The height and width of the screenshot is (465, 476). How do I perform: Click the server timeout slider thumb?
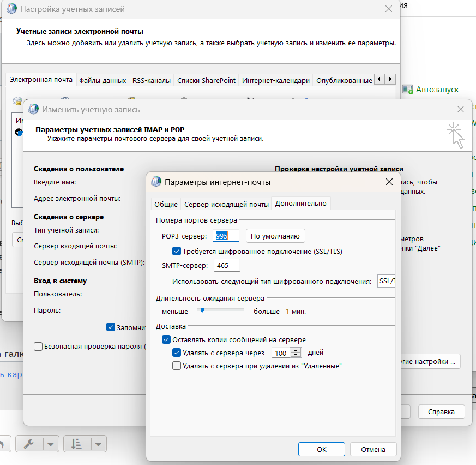202,310
